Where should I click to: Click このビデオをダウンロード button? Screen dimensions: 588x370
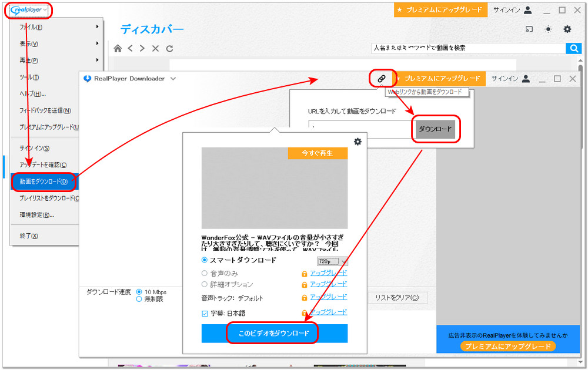coord(275,334)
